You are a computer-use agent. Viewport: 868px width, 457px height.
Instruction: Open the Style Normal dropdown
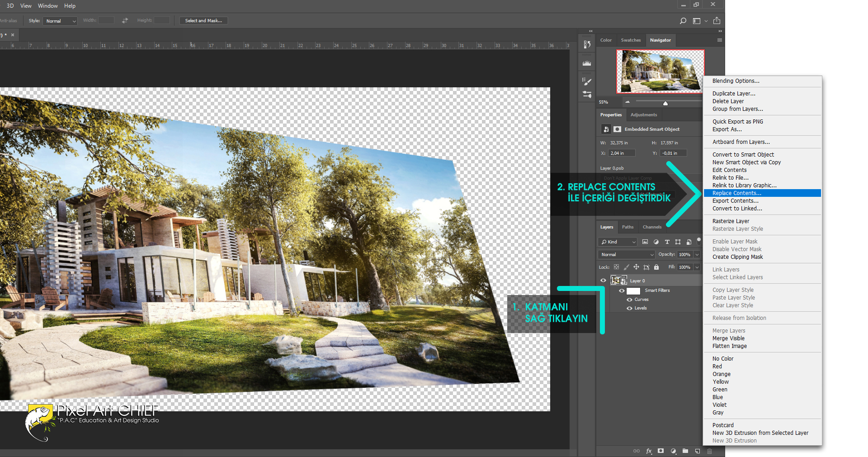60,21
